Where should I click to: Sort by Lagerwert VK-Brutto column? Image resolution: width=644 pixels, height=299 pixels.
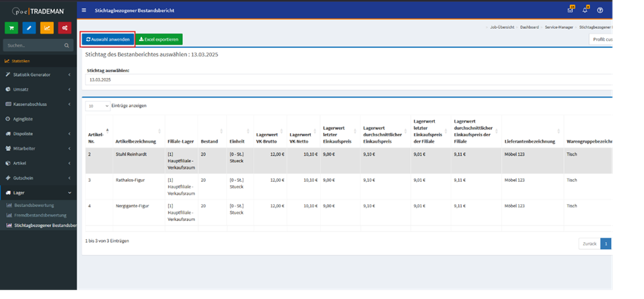[270, 131]
